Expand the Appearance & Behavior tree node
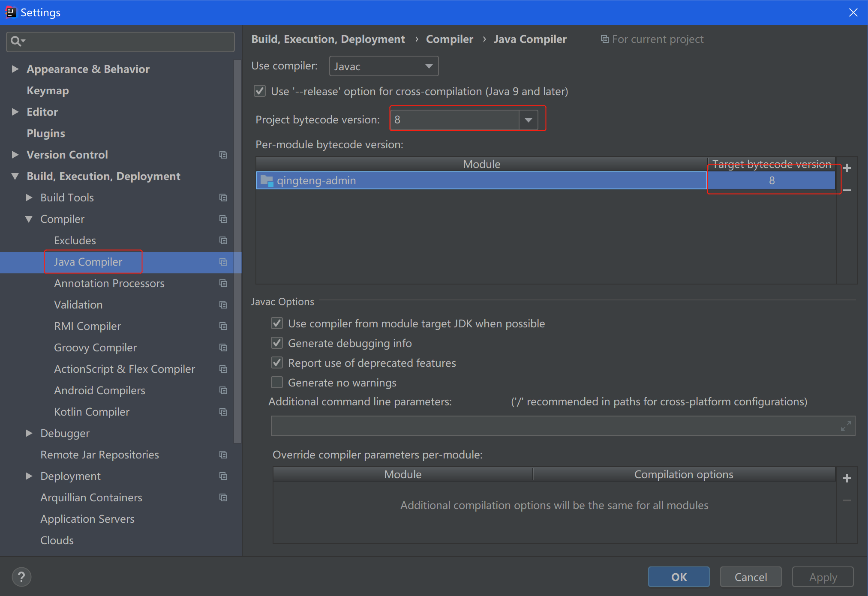 15,69
